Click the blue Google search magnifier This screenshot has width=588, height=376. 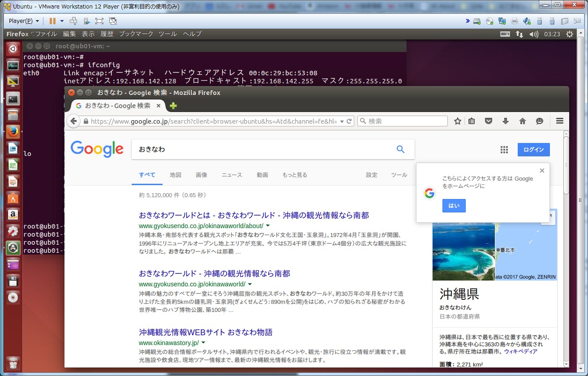coord(401,149)
